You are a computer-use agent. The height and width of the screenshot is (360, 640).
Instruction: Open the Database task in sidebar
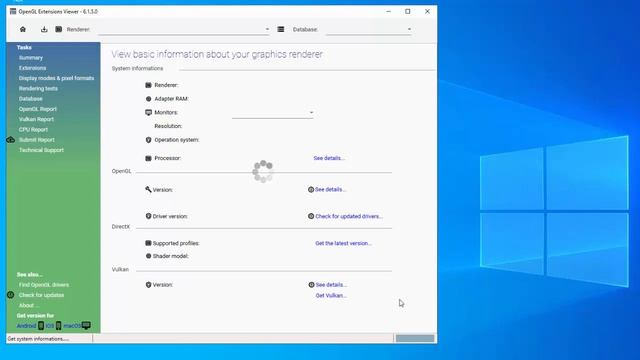(30, 99)
